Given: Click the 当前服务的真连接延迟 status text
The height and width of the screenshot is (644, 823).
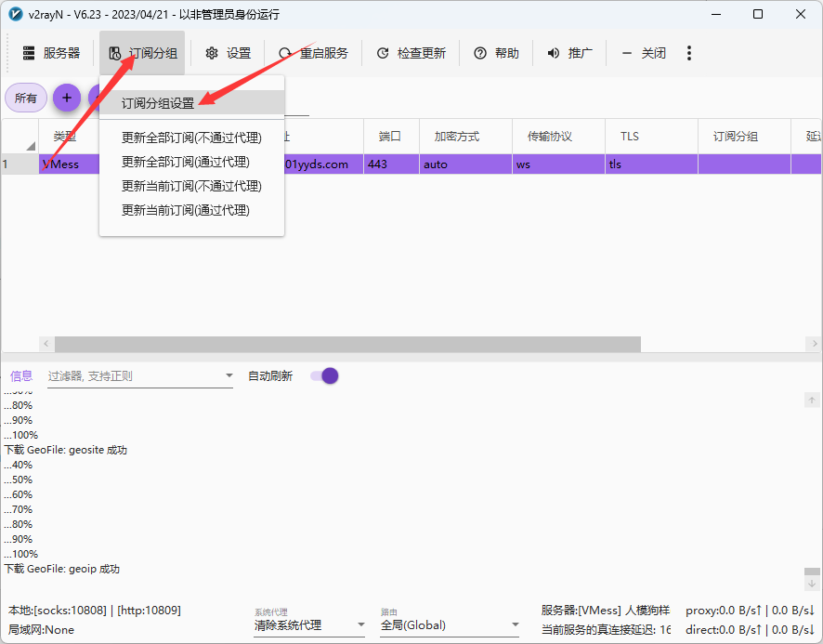Looking at the screenshot, I should [606, 630].
